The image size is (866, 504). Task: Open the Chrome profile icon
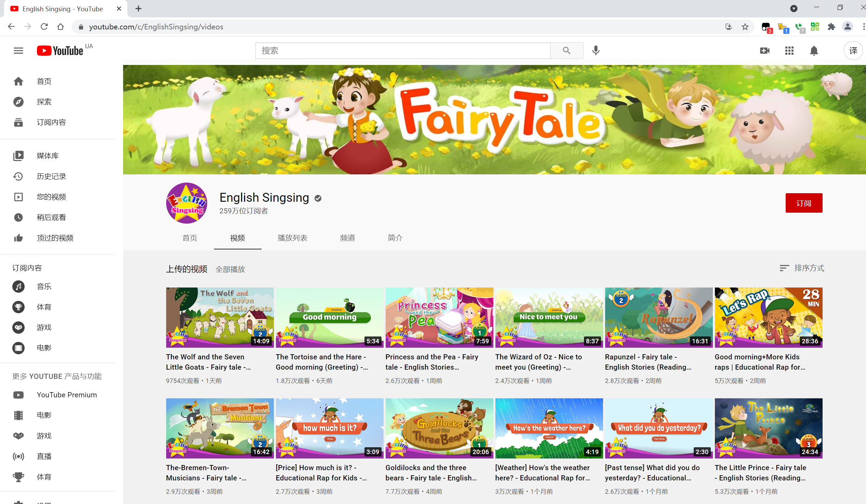[x=848, y=26]
